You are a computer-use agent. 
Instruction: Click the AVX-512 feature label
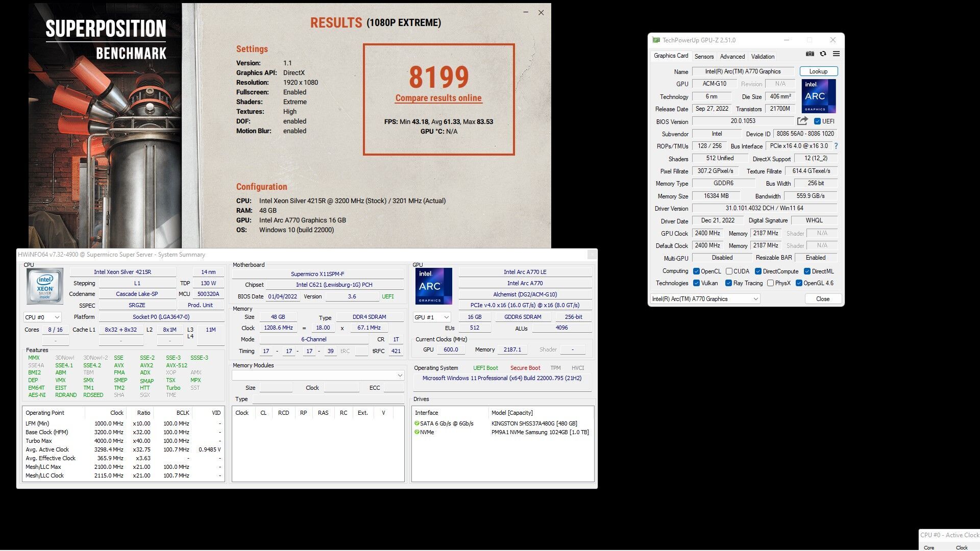point(177,365)
